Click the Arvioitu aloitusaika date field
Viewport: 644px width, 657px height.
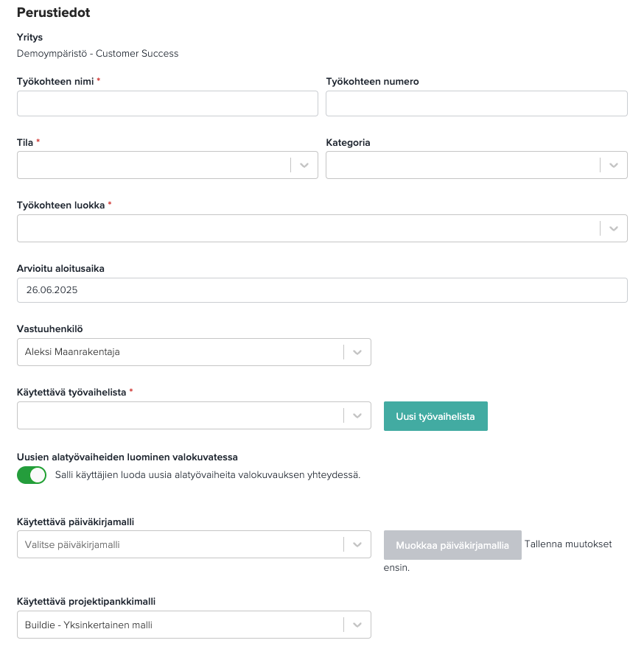[x=322, y=290]
